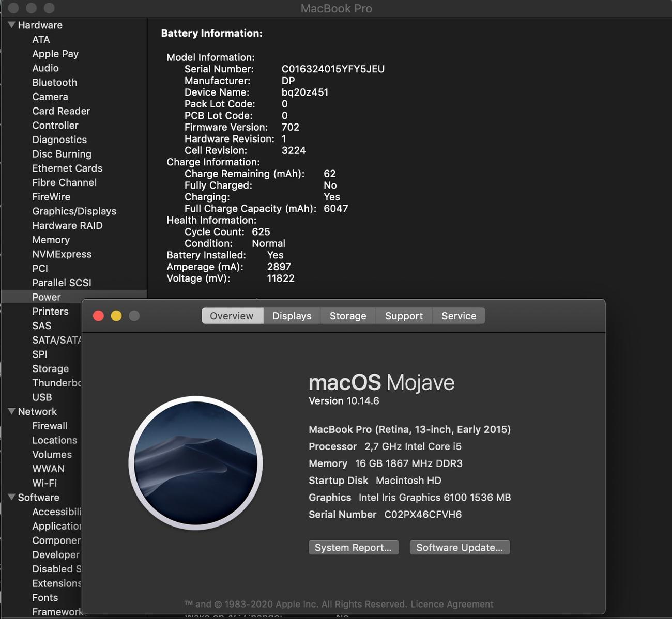Select the Support tab

pos(404,316)
